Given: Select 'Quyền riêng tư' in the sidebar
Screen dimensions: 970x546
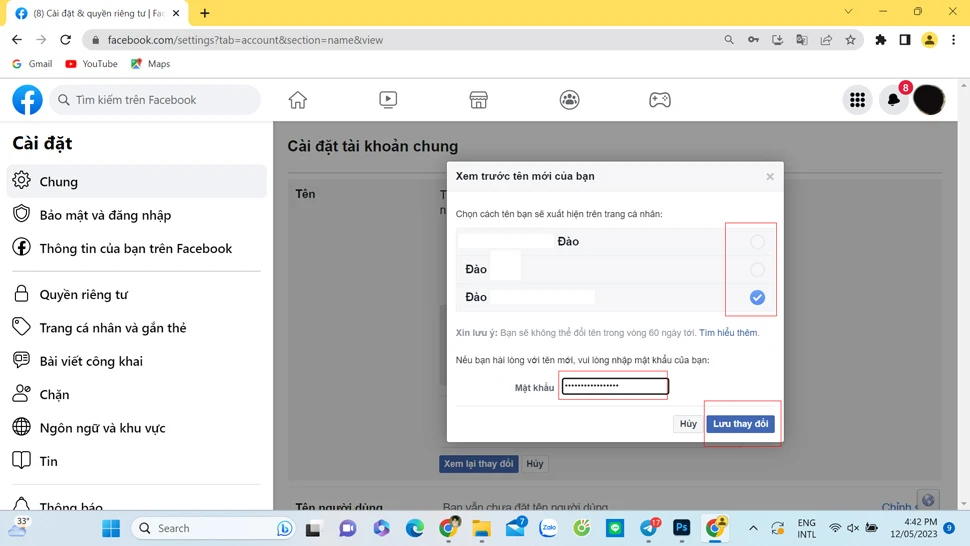Looking at the screenshot, I should click(83, 295).
